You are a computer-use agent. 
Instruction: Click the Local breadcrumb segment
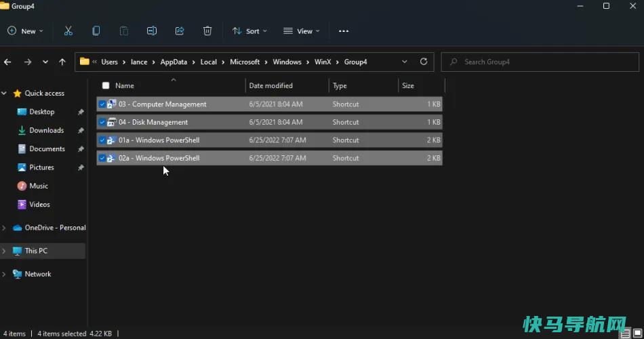208,62
